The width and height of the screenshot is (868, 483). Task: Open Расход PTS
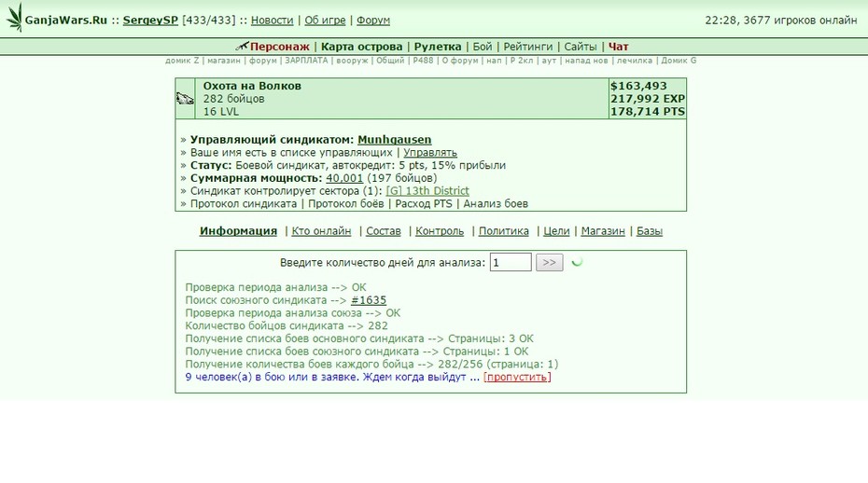click(x=424, y=203)
